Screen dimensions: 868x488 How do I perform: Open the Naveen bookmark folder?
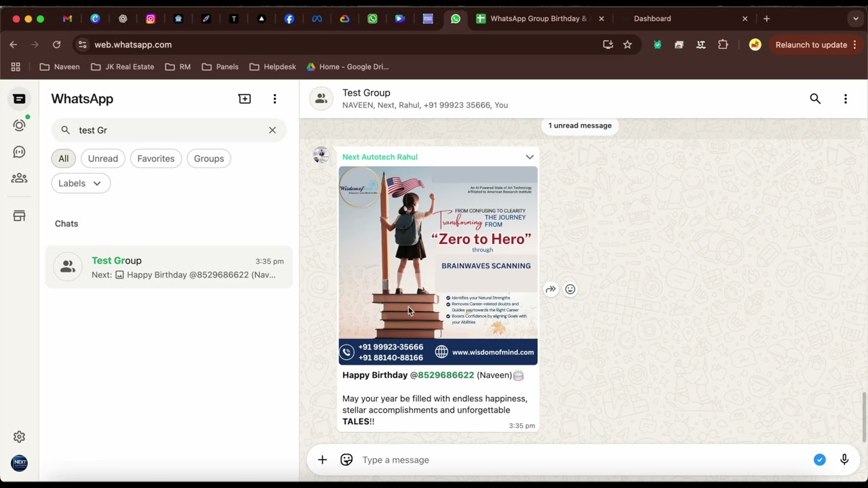point(60,67)
